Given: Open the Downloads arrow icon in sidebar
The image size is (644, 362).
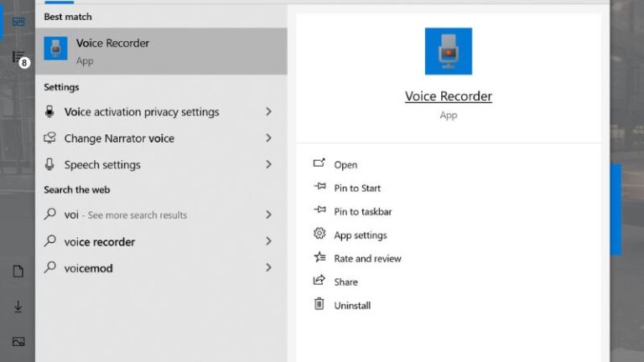Looking at the screenshot, I should pyautogui.click(x=18, y=307).
